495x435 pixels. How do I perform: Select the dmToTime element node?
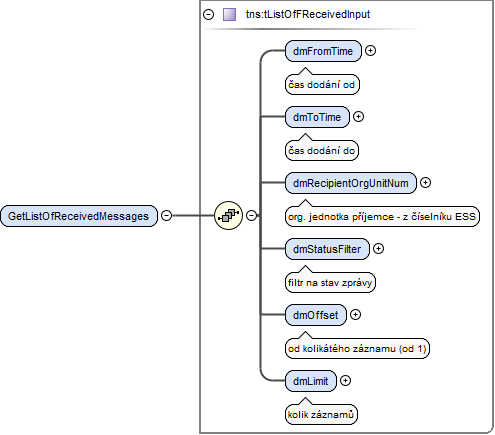pyautogui.click(x=317, y=117)
